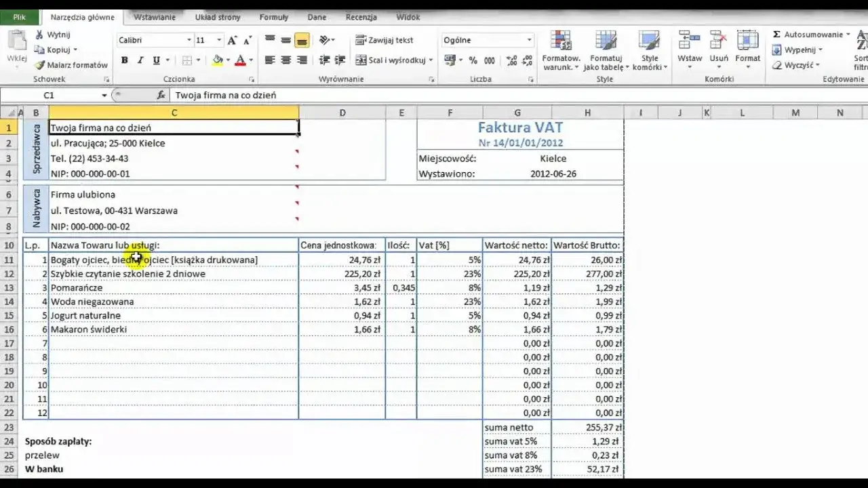868x488 pixels.
Task: Click the insert function fx button
Action: (161, 96)
